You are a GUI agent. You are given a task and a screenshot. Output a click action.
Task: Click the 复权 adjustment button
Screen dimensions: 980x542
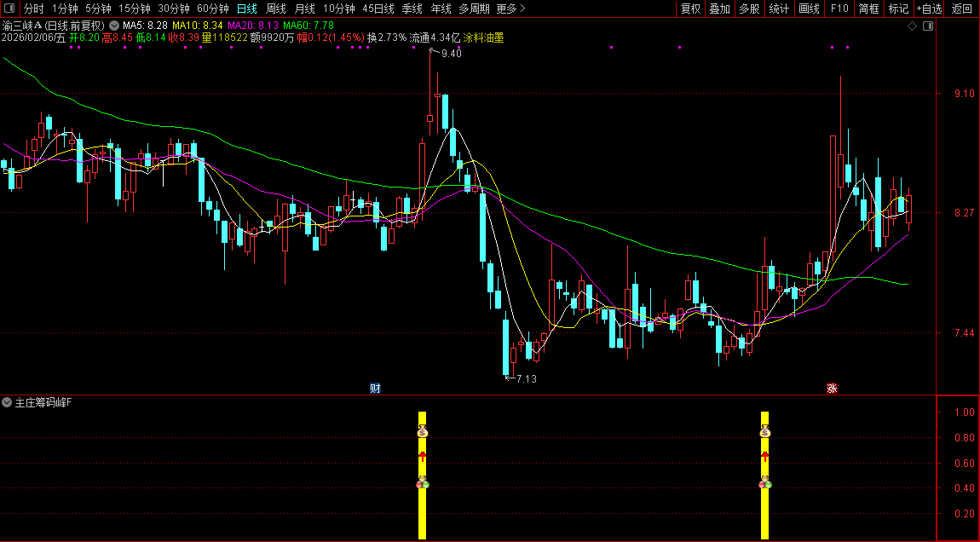(x=690, y=9)
